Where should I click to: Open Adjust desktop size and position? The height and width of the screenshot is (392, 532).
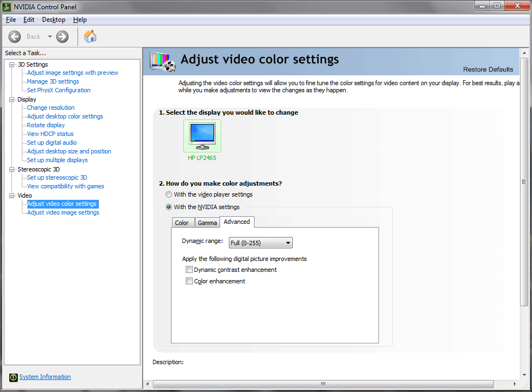click(x=69, y=151)
